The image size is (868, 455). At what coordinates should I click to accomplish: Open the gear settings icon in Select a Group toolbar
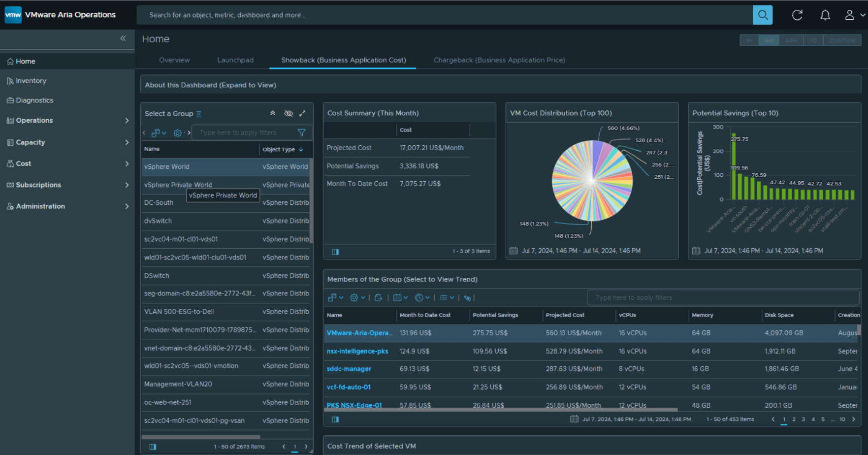(177, 132)
